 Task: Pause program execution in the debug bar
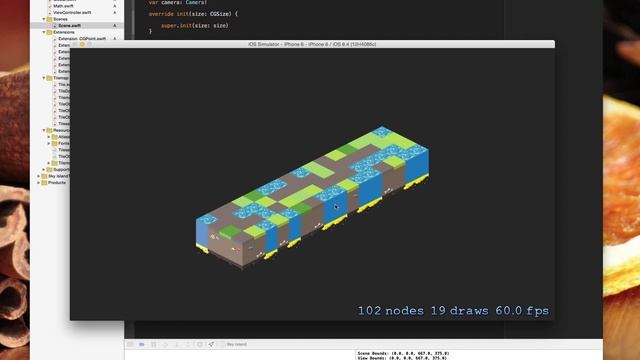click(x=153, y=344)
